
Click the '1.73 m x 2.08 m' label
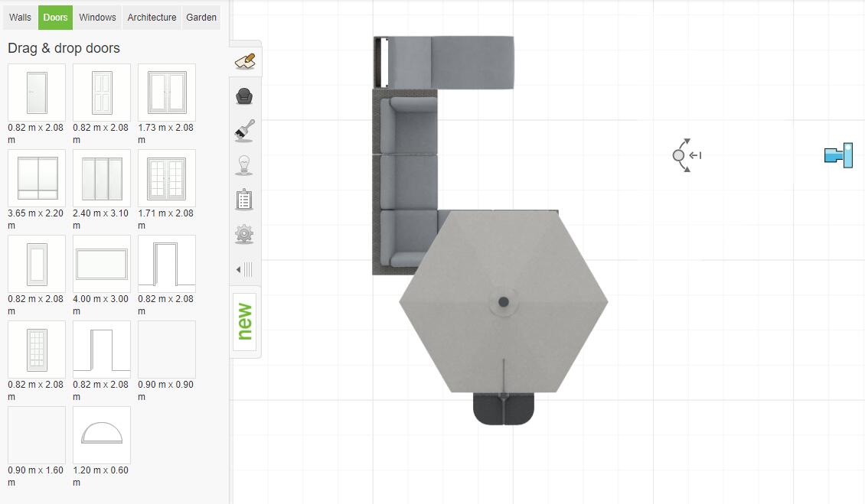[165, 133]
